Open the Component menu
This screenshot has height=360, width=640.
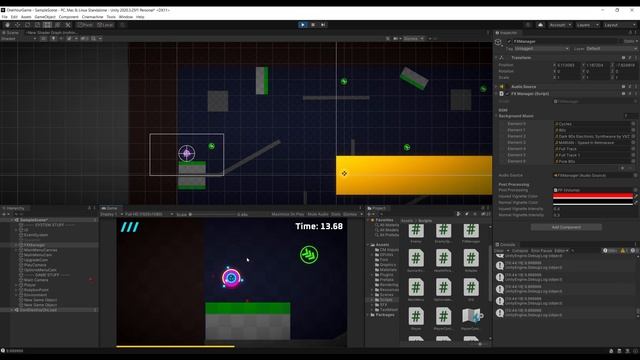69,17
